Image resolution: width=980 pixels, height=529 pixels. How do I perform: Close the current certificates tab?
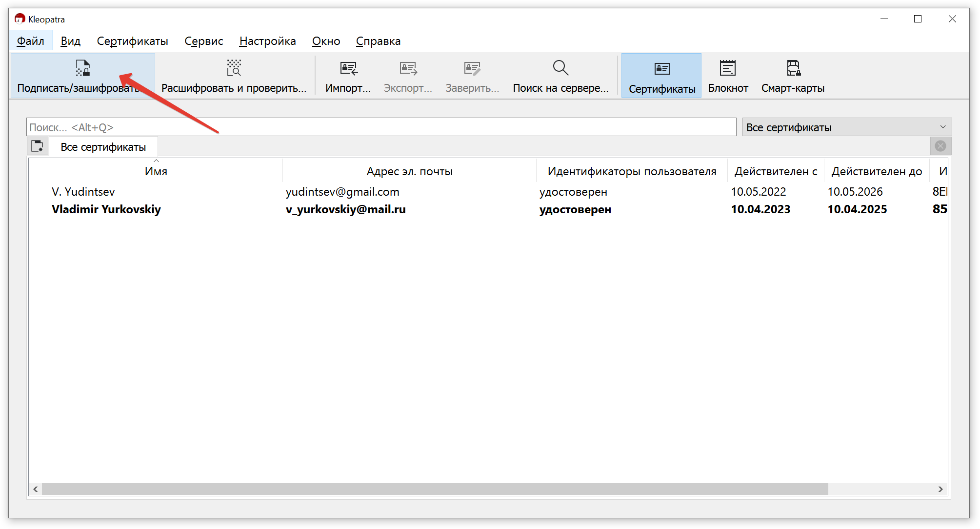pyautogui.click(x=940, y=146)
